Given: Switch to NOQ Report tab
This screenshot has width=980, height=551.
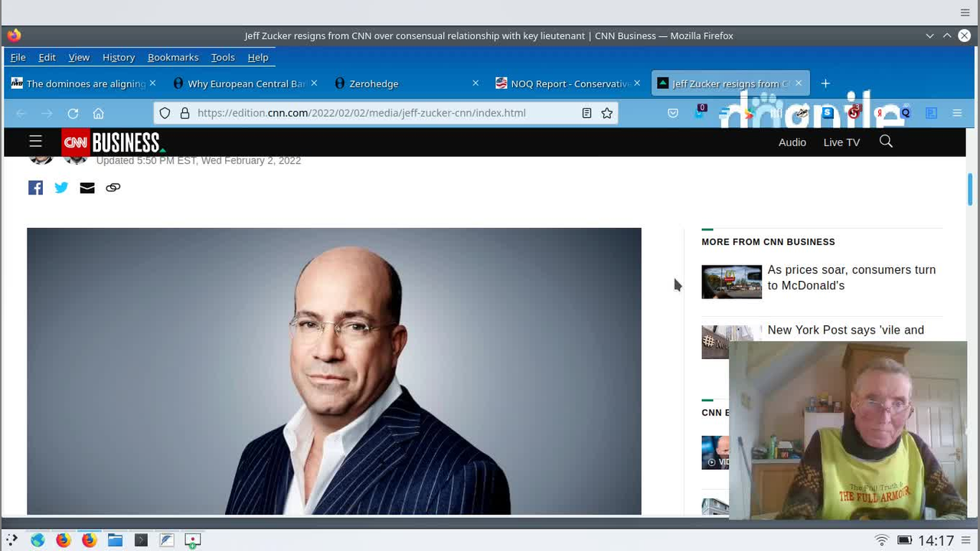Looking at the screenshot, I should coord(567,83).
